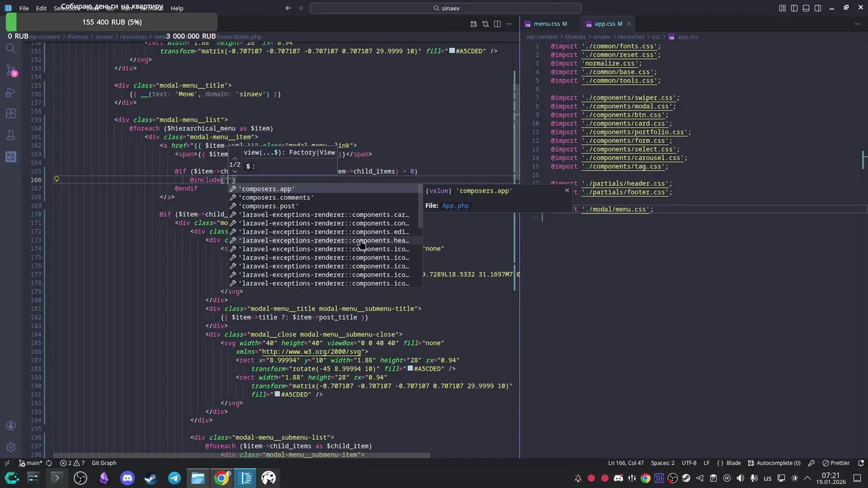Switch main* git branch in status bar
This screenshot has height=488, width=868.
click(30, 463)
